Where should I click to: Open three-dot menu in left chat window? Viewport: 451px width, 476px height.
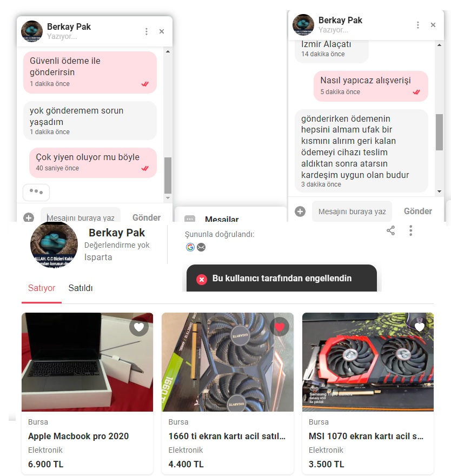tap(147, 31)
